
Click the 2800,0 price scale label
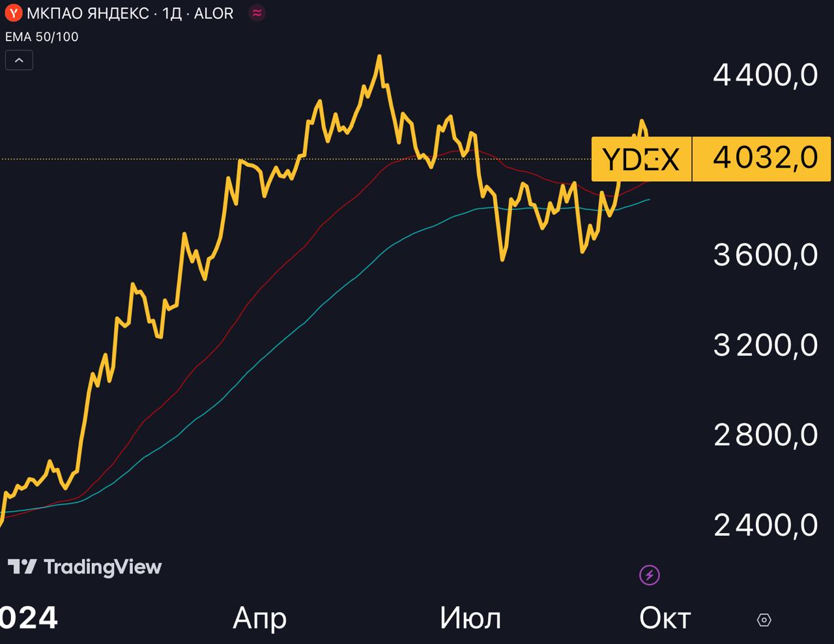[765, 435]
